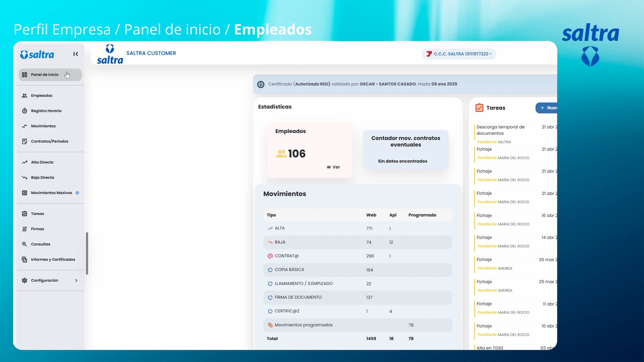
Task: Click the Consultas magnifier icon
Action: 24,244
